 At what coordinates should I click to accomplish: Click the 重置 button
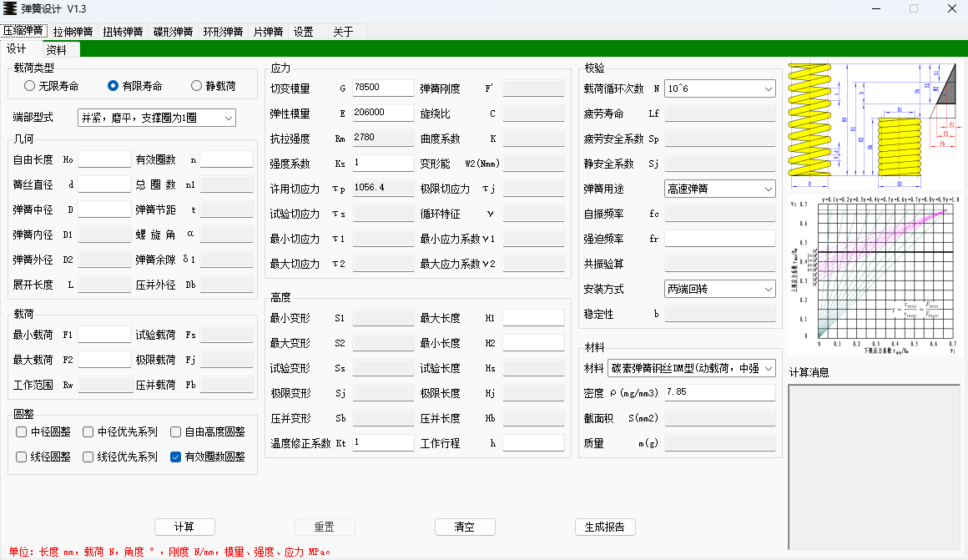pos(325,527)
